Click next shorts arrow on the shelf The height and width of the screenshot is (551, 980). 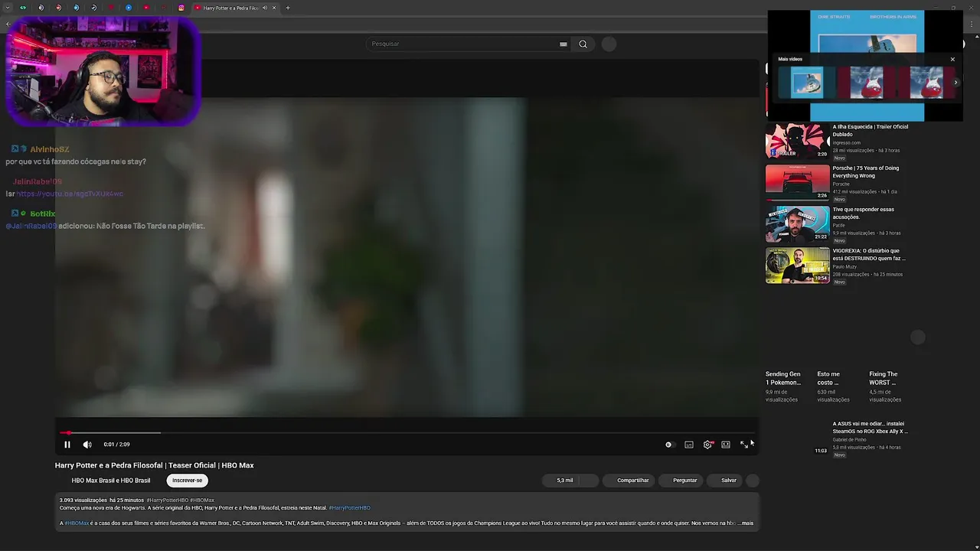click(x=918, y=337)
